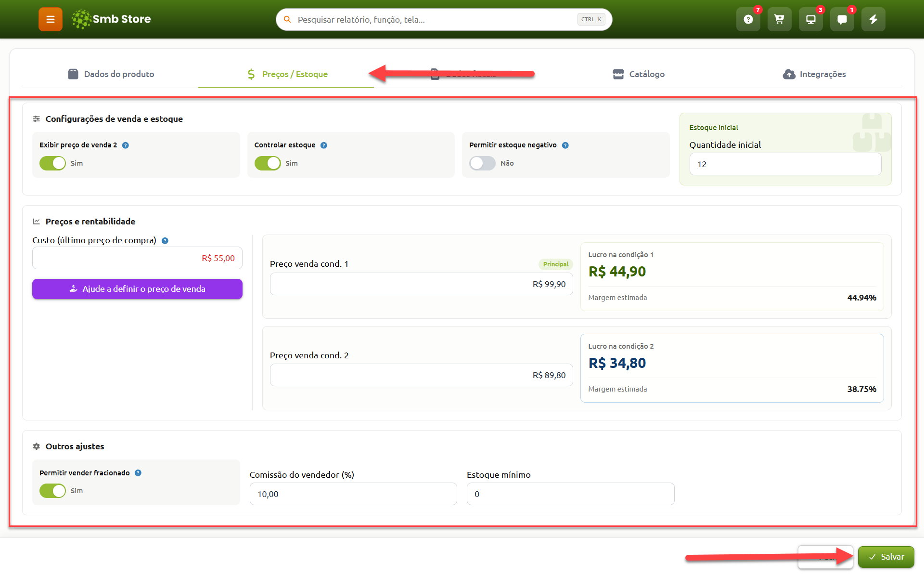
Task: Show help for Permitir vender fracionado
Action: pos(138,472)
